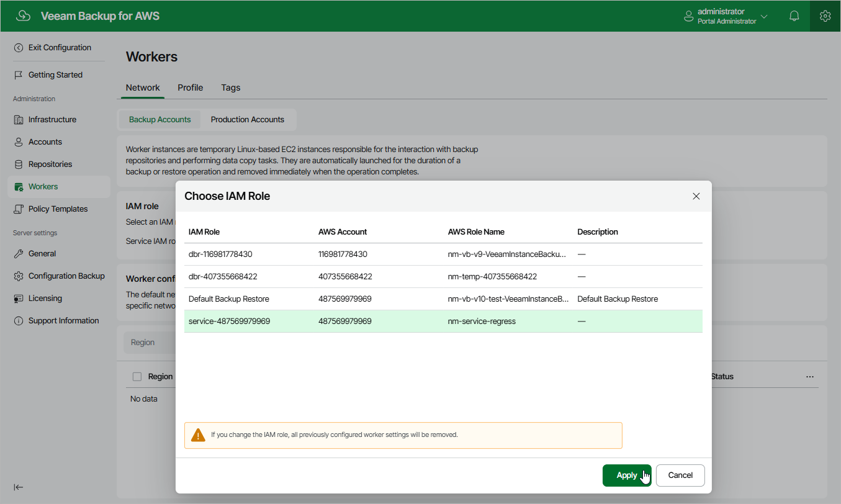Image resolution: width=841 pixels, height=504 pixels.
Task: Click role name nm-service-regress
Action: tap(482, 322)
